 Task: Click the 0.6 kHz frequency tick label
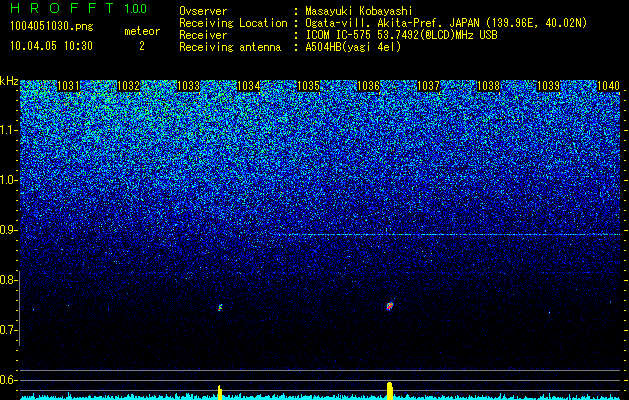point(9,380)
